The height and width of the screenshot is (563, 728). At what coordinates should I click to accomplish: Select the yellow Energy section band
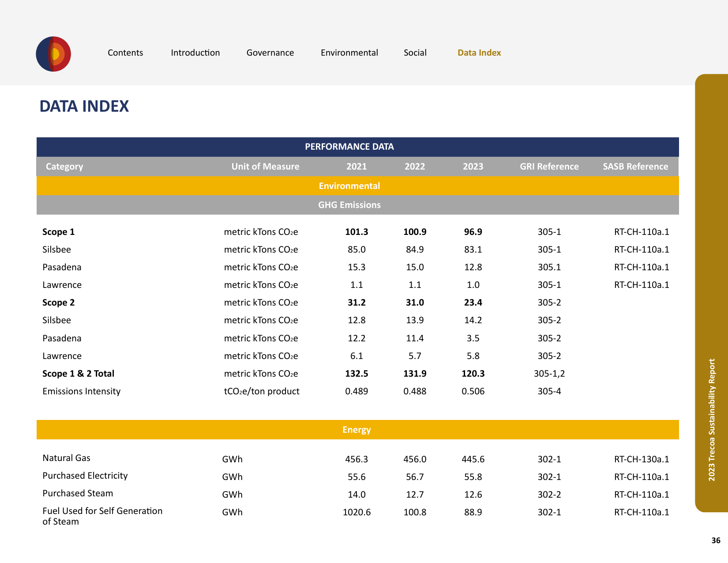coord(358,430)
